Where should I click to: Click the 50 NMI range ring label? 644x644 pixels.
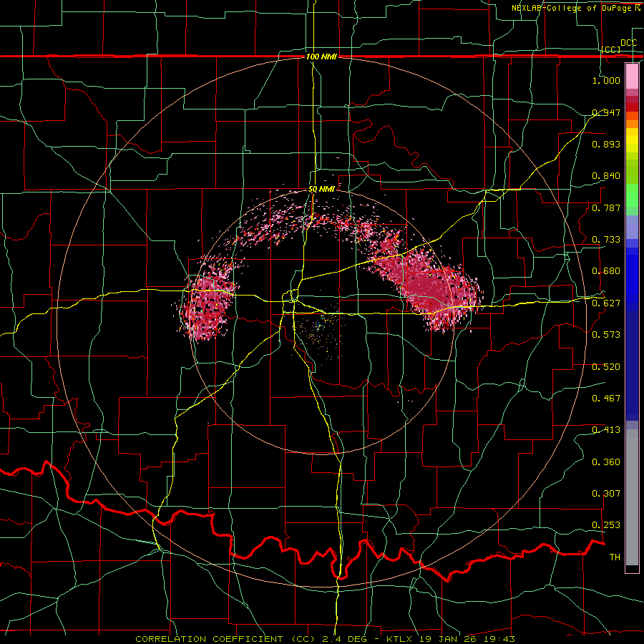[x=321, y=189]
